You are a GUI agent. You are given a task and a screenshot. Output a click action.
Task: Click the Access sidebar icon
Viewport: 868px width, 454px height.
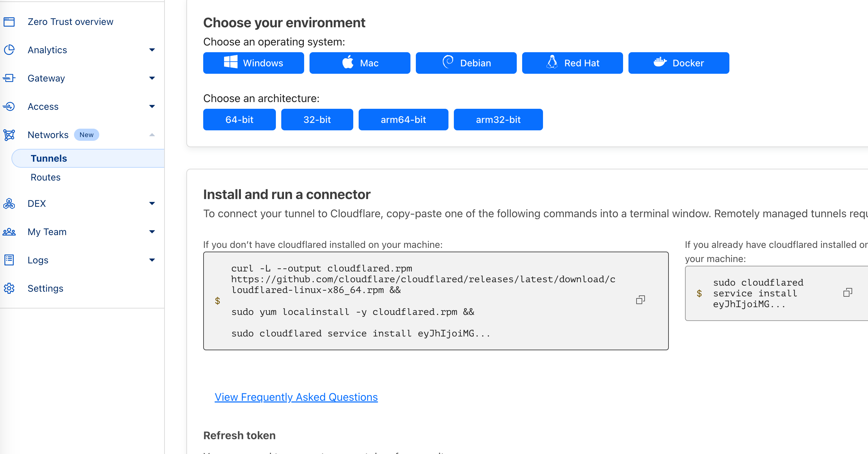pos(9,106)
